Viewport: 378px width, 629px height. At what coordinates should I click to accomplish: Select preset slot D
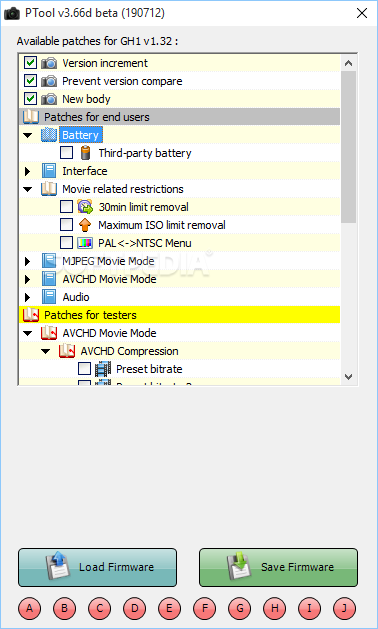(x=134, y=609)
